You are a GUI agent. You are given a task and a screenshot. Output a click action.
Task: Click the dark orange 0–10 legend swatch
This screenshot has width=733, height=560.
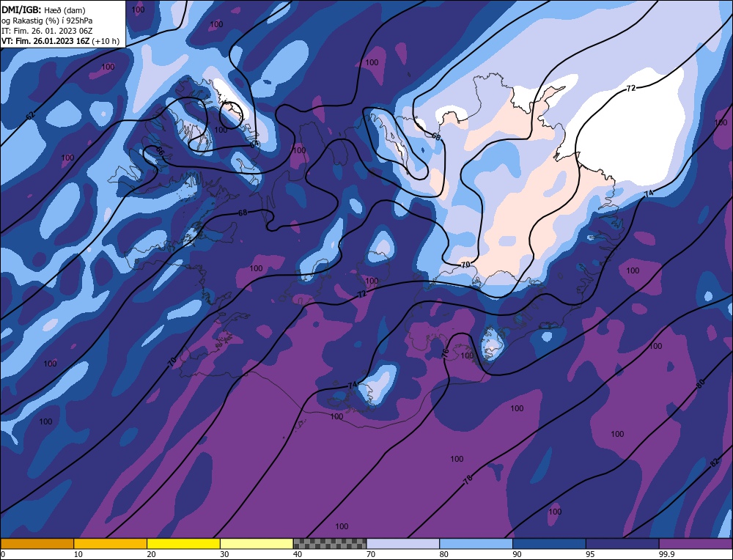[x=37, y=544]
